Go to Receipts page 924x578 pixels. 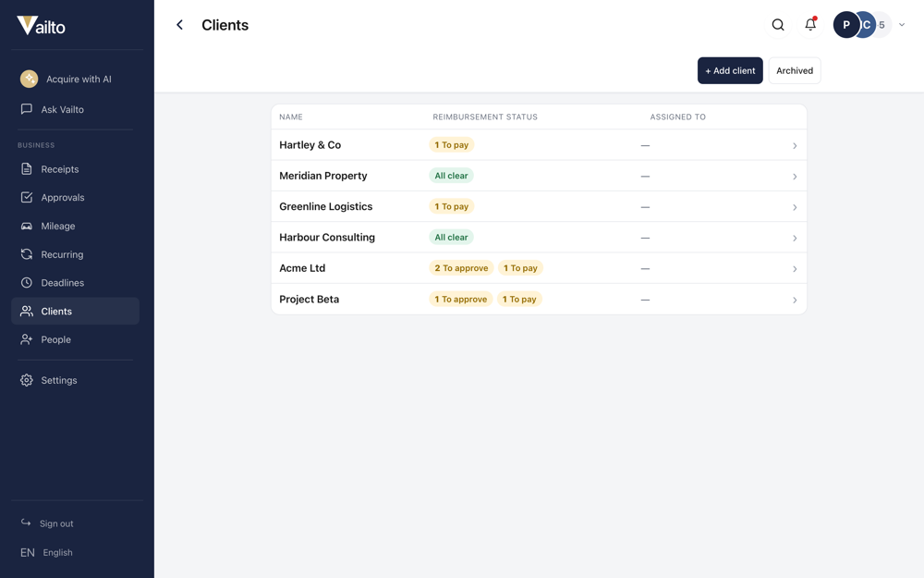(x=76, y=168)
